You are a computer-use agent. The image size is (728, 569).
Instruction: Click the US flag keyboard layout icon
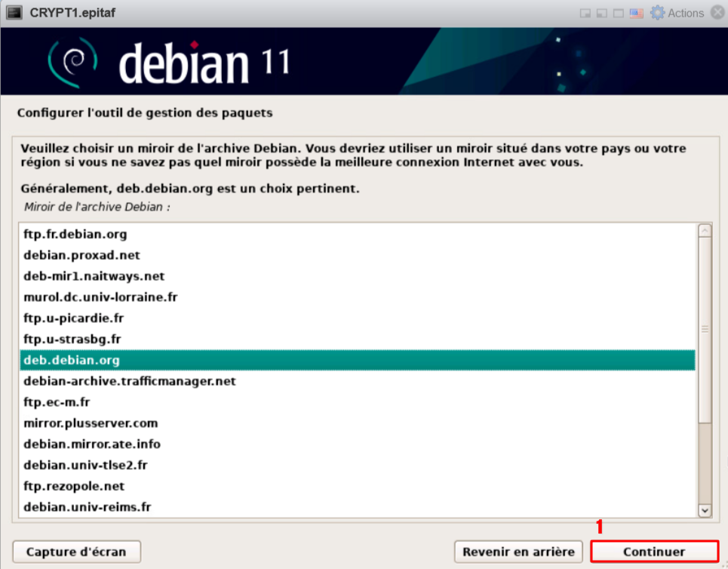point(635,13)
